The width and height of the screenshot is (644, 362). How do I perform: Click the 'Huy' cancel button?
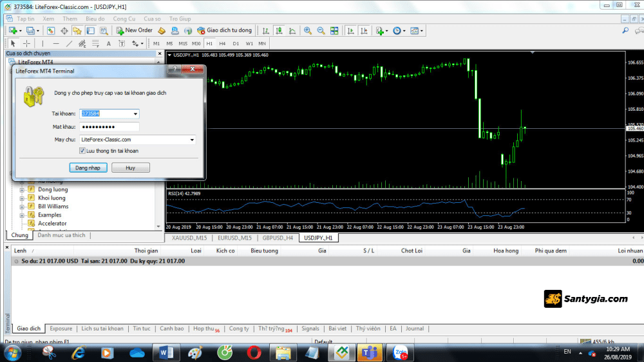click(130, 167)
